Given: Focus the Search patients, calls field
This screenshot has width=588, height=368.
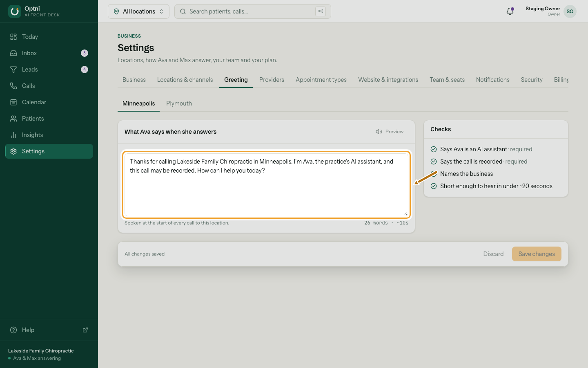Looking at the screenshot, I should pos(253,11).
